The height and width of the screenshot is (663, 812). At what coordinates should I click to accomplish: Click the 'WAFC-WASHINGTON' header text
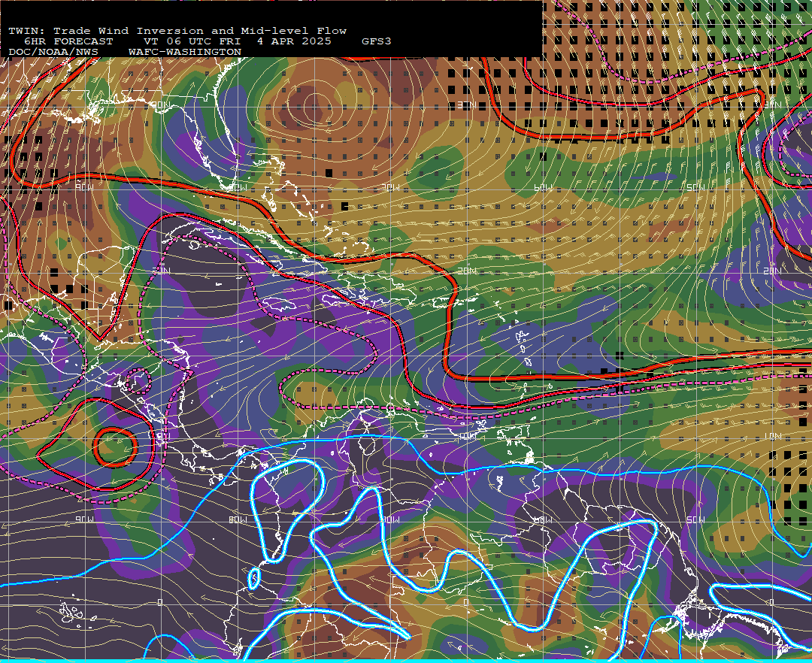coord(185,53)
